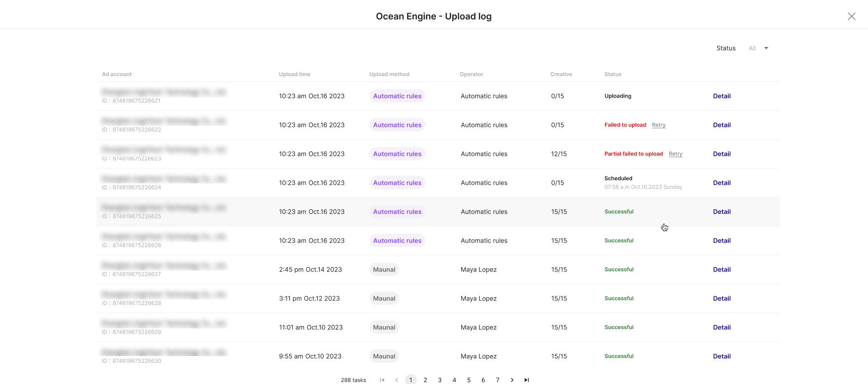Open Detail for the Scheduled task

tap(722, 183)
